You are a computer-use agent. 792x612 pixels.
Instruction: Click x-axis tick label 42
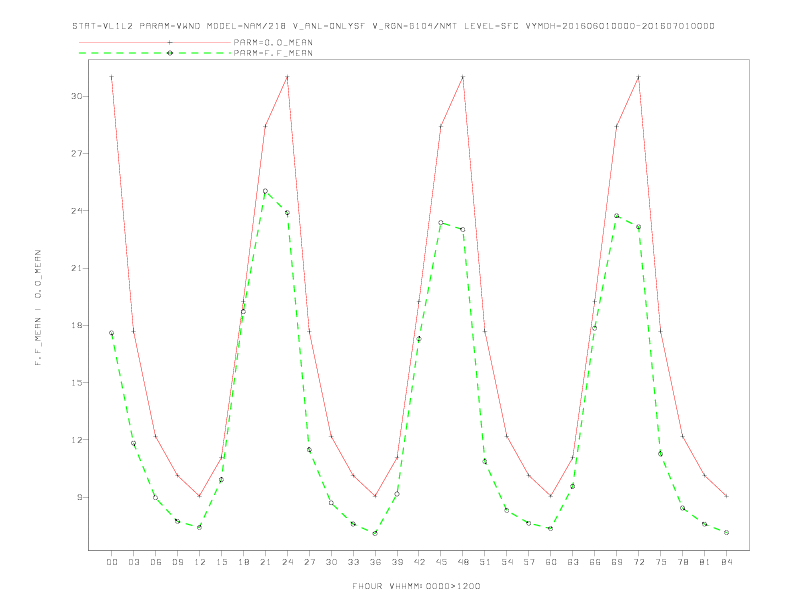click(x=419, y=562)
